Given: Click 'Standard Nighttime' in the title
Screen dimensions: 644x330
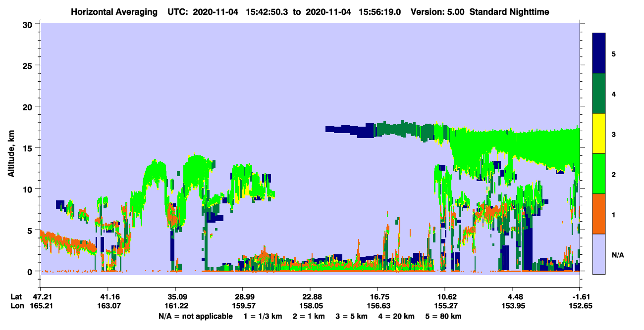Looking at the screenshot, I should point(509,11).
